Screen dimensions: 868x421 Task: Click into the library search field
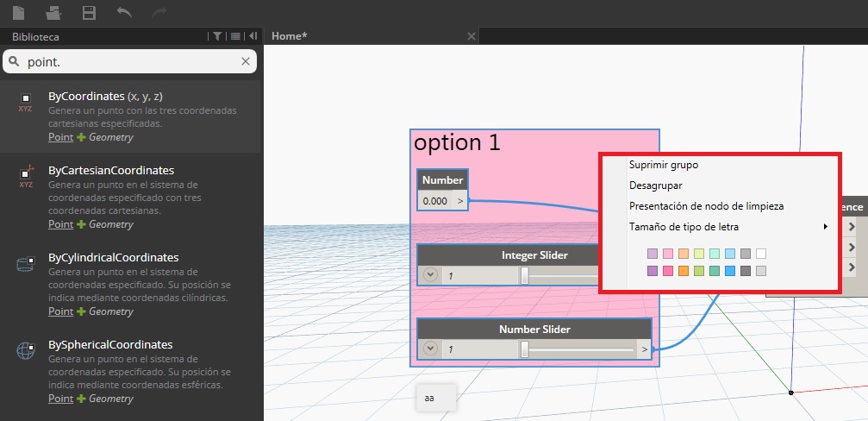tap(129, 61)
